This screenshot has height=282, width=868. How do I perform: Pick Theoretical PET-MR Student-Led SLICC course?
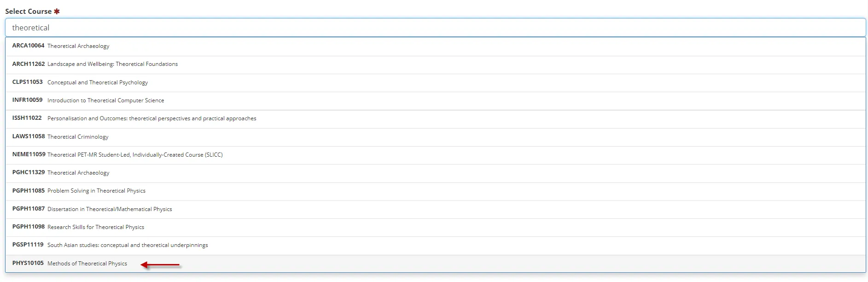point(135,155)
